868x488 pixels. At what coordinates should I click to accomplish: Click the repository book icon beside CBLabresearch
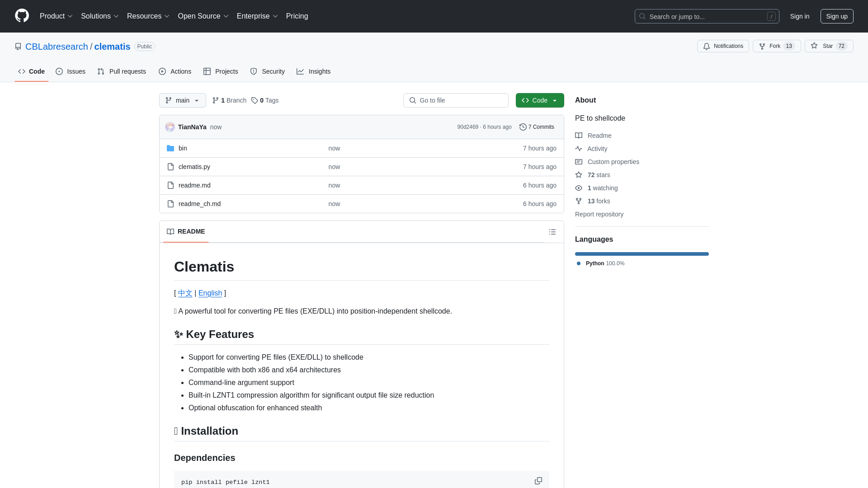tap(18, 47)
